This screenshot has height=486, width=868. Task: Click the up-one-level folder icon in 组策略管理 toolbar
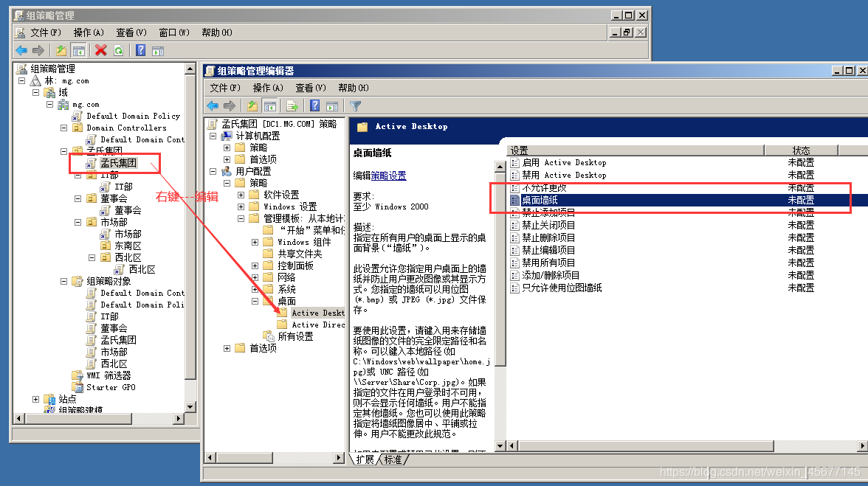(x=61, y=51)
